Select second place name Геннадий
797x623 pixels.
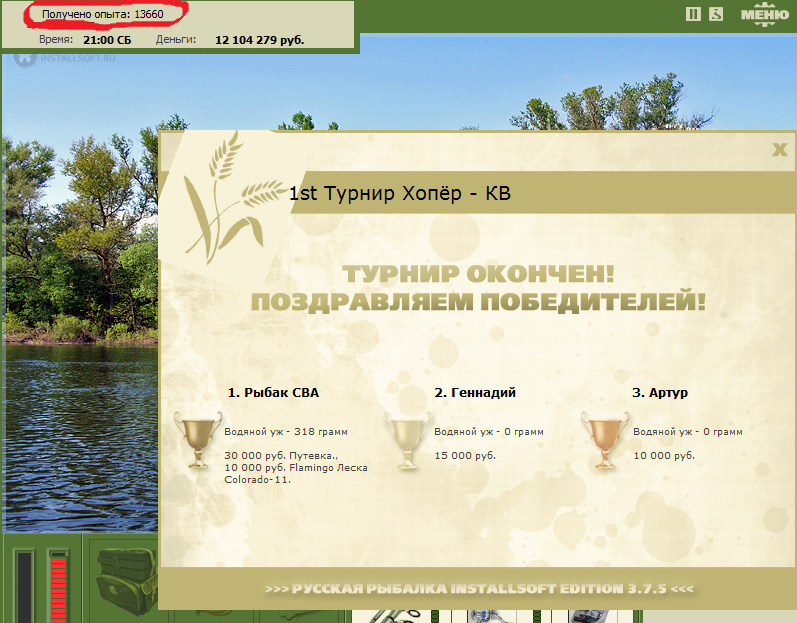pyautogui.click(x=475, y=392)
